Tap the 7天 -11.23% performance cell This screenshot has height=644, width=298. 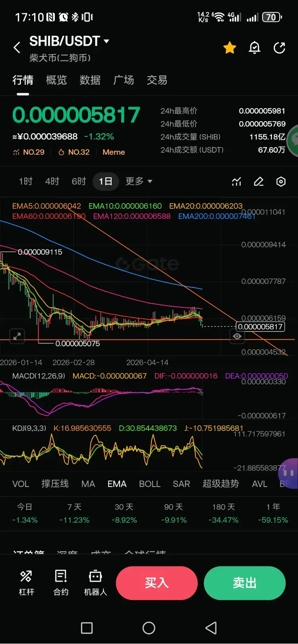tap(74, 513)
